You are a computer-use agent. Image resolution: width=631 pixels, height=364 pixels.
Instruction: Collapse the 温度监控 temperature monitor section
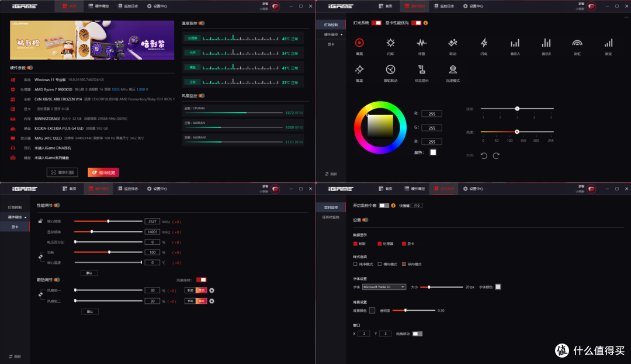click(x=202, y=23)
